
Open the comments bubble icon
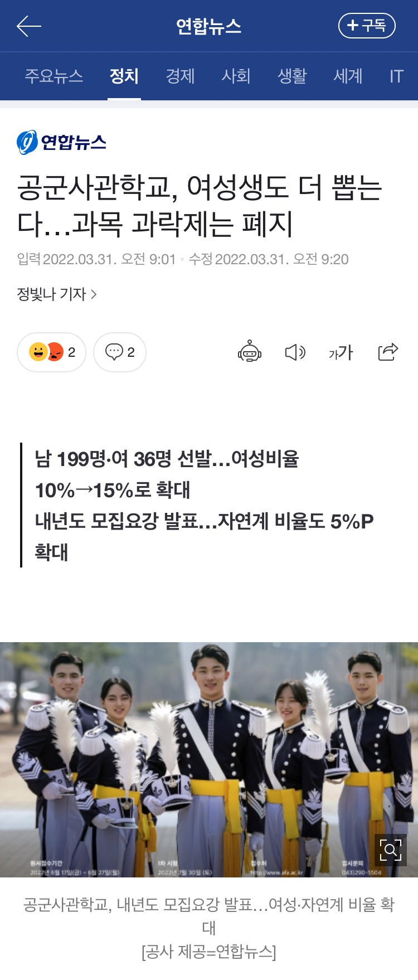click(120, 352)
